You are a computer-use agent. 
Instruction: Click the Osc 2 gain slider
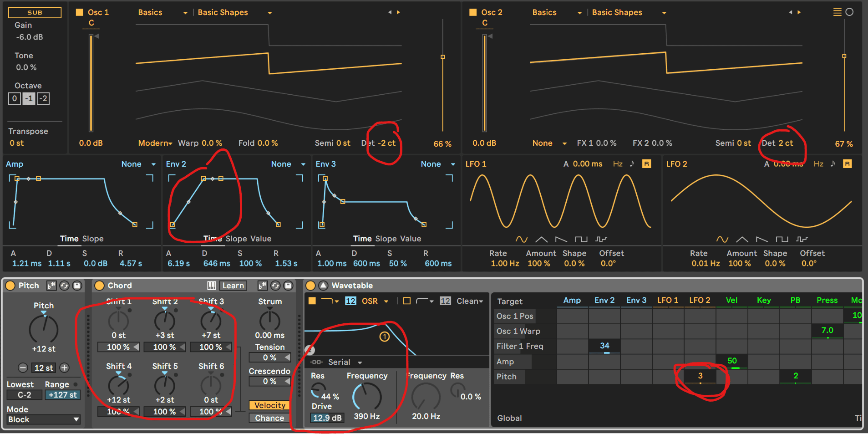pyautogui.click(x=485, y=82)
